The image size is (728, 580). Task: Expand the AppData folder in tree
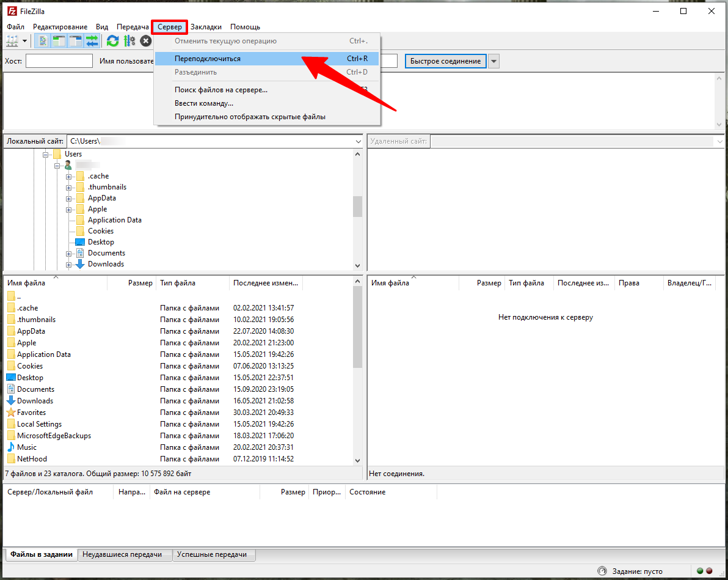click(69, 199)
